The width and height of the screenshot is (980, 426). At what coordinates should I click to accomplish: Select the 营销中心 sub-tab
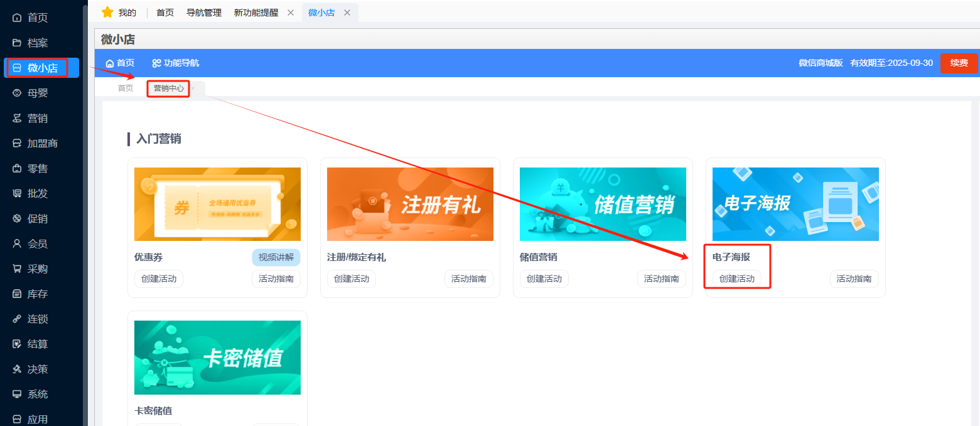click(x=169, y=88)
